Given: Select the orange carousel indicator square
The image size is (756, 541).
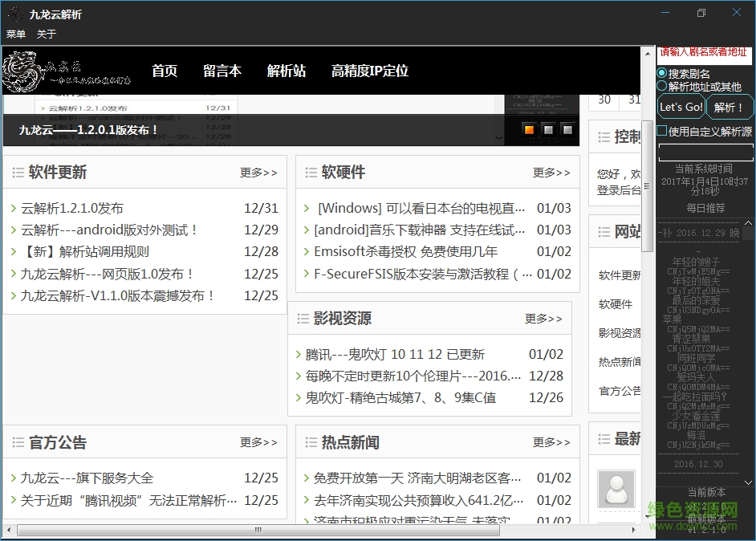Looking at the screenshot, I should point(529,128).
